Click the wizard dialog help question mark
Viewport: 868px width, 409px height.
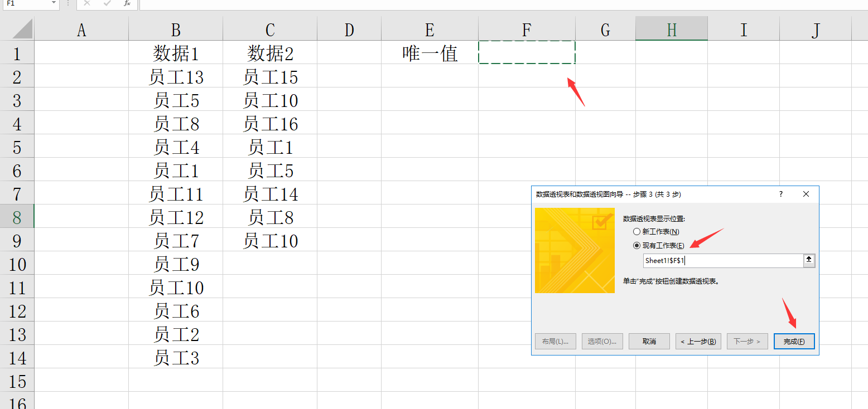point(781,194)
